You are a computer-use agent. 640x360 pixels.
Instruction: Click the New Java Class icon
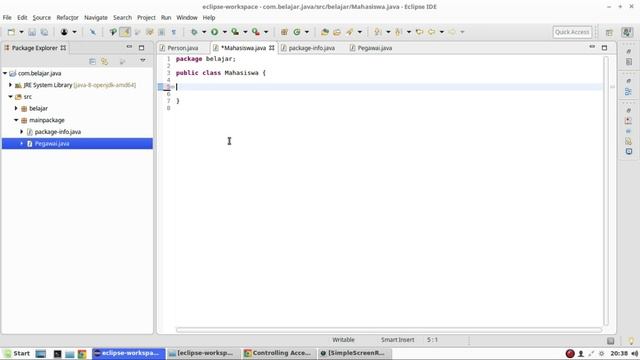(297, 32)
